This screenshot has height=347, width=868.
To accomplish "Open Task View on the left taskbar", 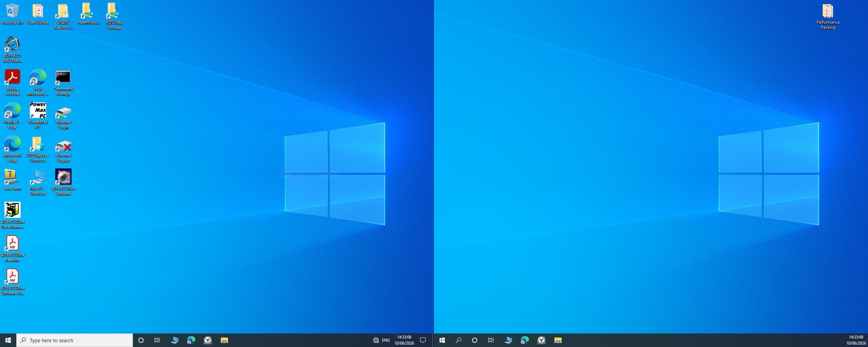I will point(157,340).
